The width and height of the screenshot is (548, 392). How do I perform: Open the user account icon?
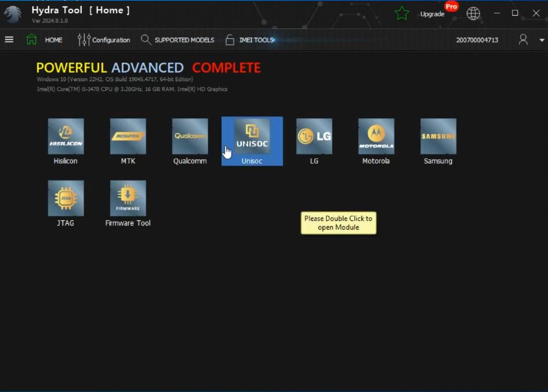point(523,39)
